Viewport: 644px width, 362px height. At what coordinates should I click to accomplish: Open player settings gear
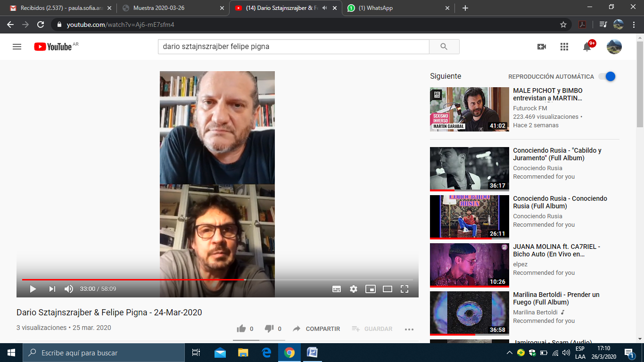(x=354, y=289)
